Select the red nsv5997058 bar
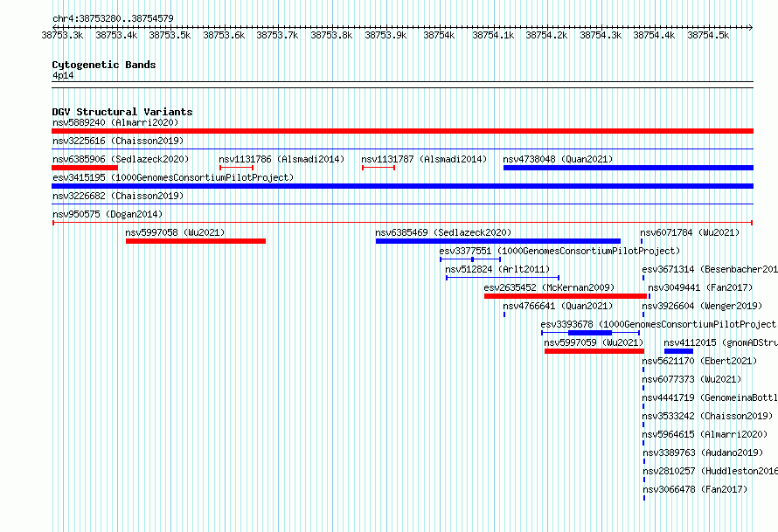 click(196, 241)
